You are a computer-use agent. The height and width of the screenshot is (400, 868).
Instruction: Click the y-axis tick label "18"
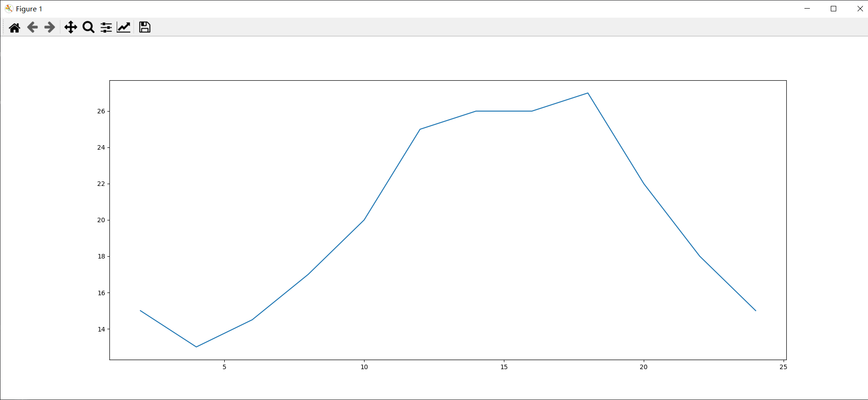click(x=101, y=256)
